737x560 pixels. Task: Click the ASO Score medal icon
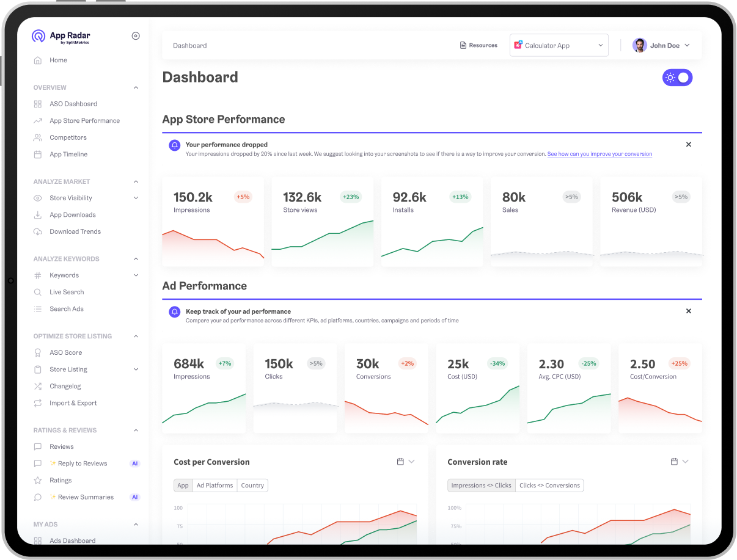click(x=38, y=353)
